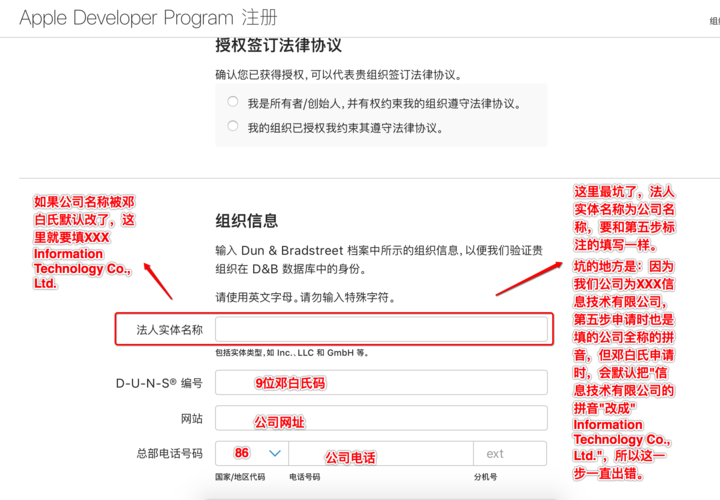Screen dimensions: 720x500
Task: Click the 网站 label
Action: click(x=192, y=418)
